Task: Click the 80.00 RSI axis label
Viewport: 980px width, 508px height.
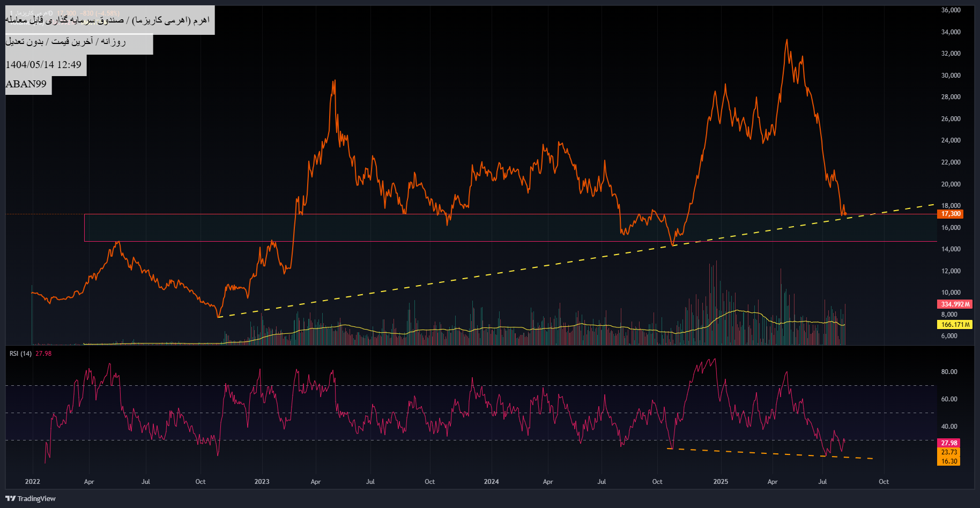Action: (949, 372)
